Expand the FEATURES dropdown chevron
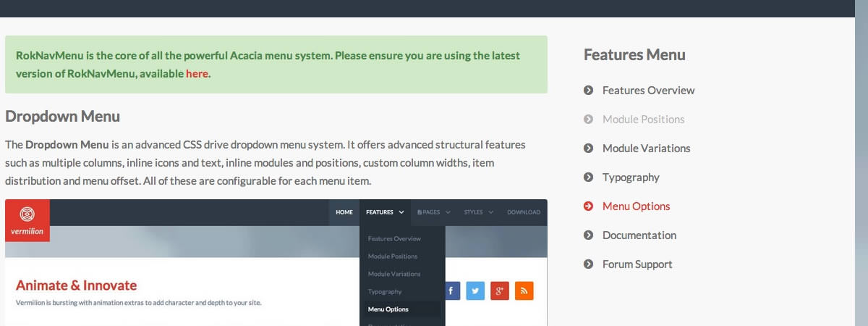The height and width of the screenshot is (326, 868). (x=401, y=212)
